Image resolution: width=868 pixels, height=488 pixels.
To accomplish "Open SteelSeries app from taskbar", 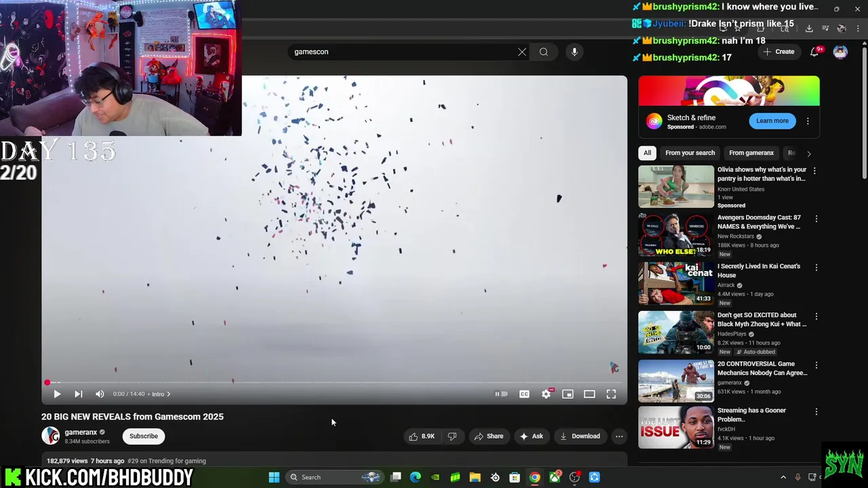I will pyautogui.click(x=495, y=477).
